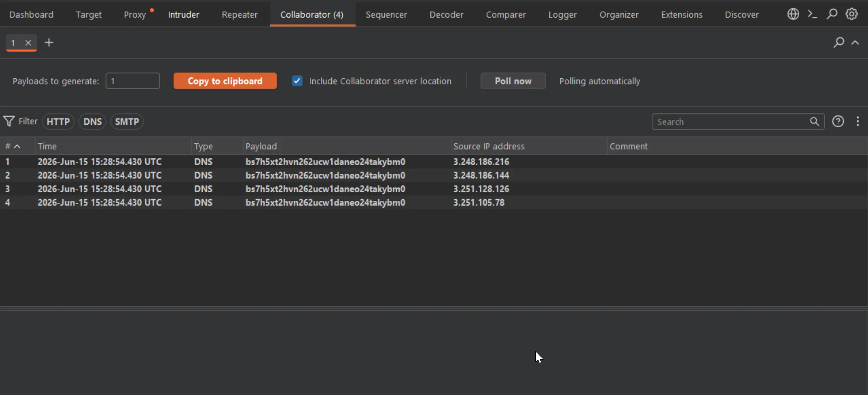Click the magnifier in the Search box
The height and width of the screenshot is (395, 868).
[815, 121]
